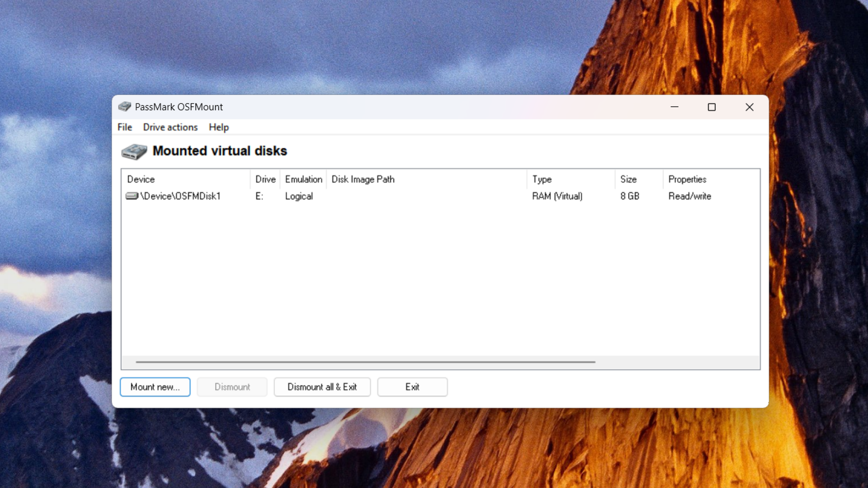The height and width of the screenshot is (488, 868).
Task: Click the Logical emulation cell
Action: coord(299,196)
